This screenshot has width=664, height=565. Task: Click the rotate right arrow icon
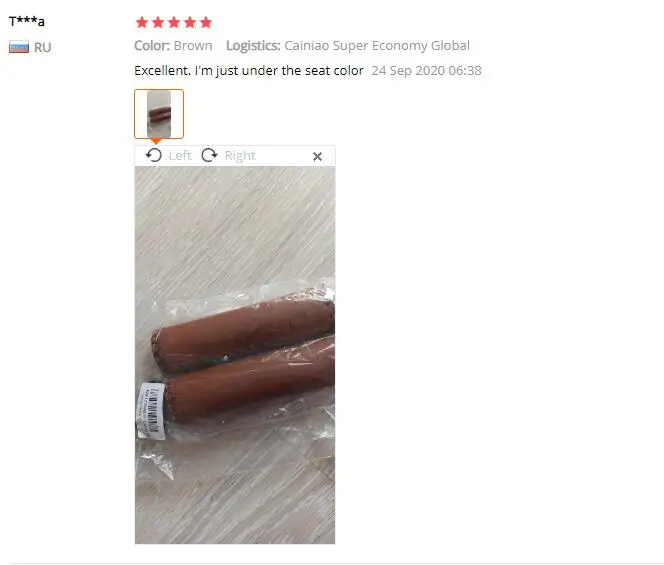click(x=209, y=155)
